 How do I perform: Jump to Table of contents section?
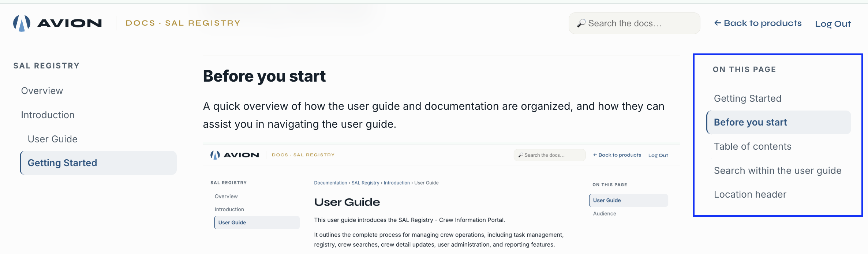pyautogui.click(x=752, y=146)
